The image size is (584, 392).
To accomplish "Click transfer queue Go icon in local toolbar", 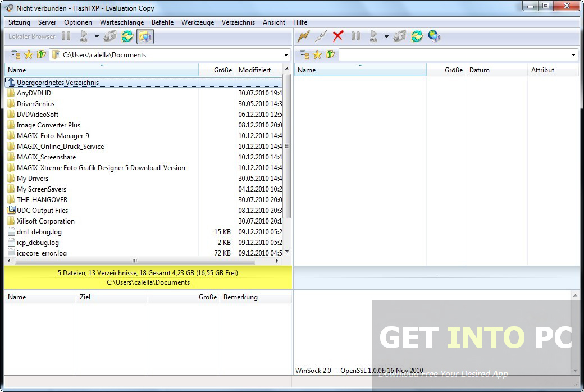I will click(84, 36).
